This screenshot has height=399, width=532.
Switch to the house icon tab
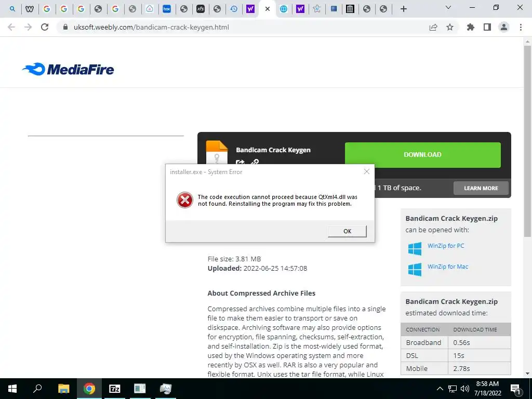(150, 9)
